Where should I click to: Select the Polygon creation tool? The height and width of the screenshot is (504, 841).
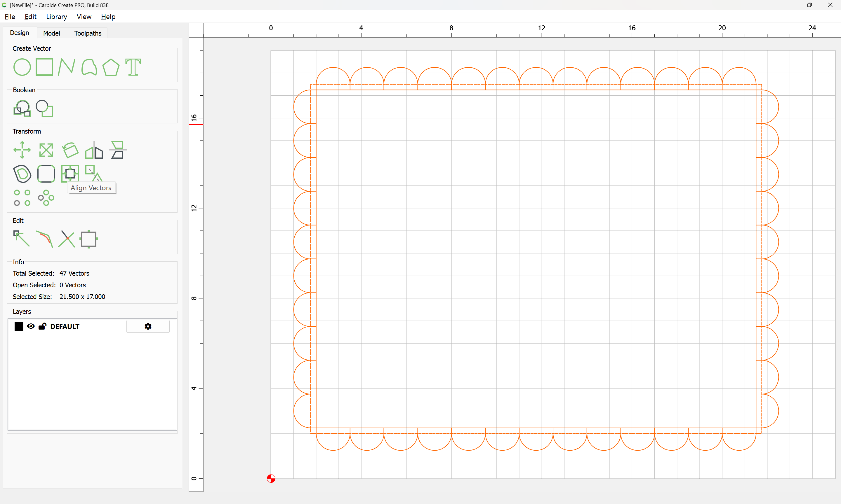tap(111, 67)
